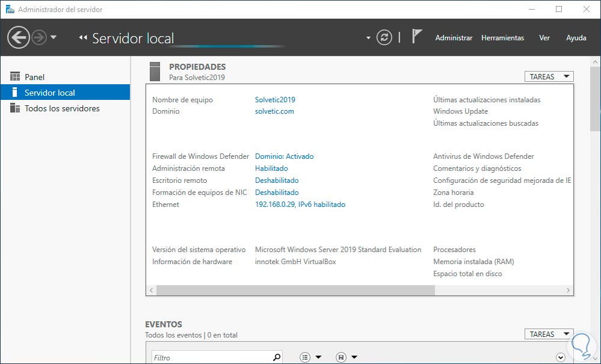This screenshot has height=364, width=601.
Task: Open the navigation history dropdown arrow
Action: 54,37
